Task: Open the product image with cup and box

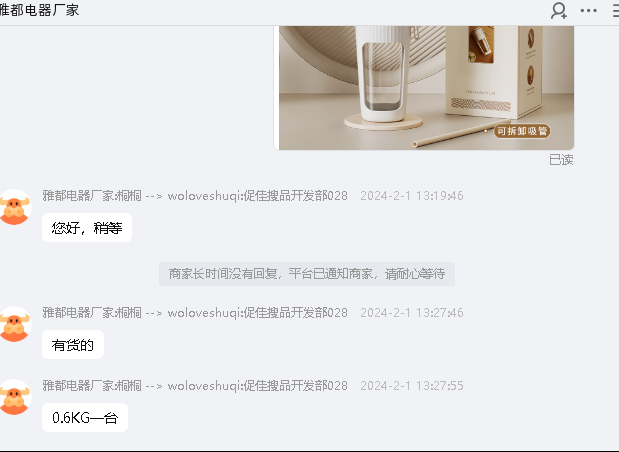Action: 424,88
